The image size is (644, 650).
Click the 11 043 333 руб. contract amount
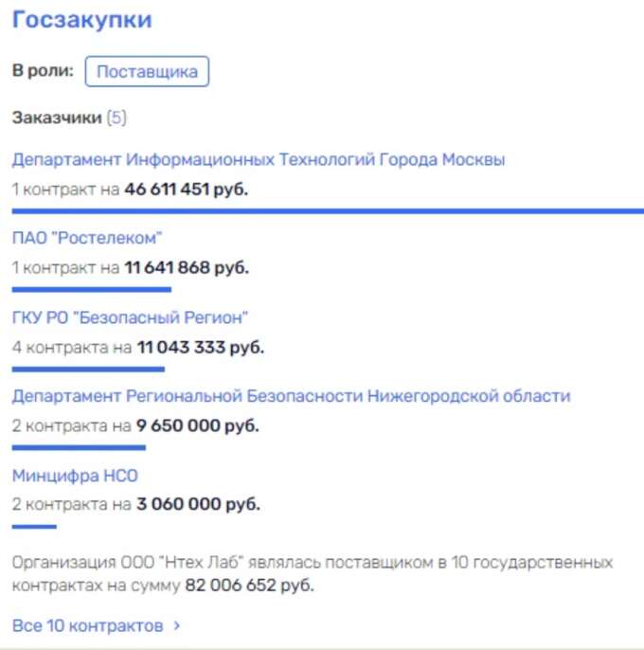point(200,347)
